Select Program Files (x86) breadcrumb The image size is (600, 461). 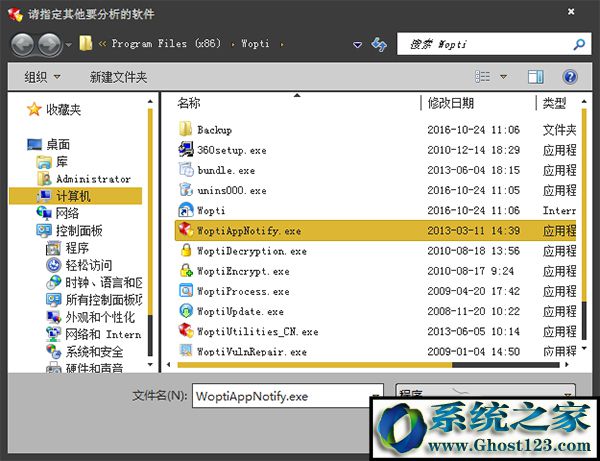[x=166, y=44]
